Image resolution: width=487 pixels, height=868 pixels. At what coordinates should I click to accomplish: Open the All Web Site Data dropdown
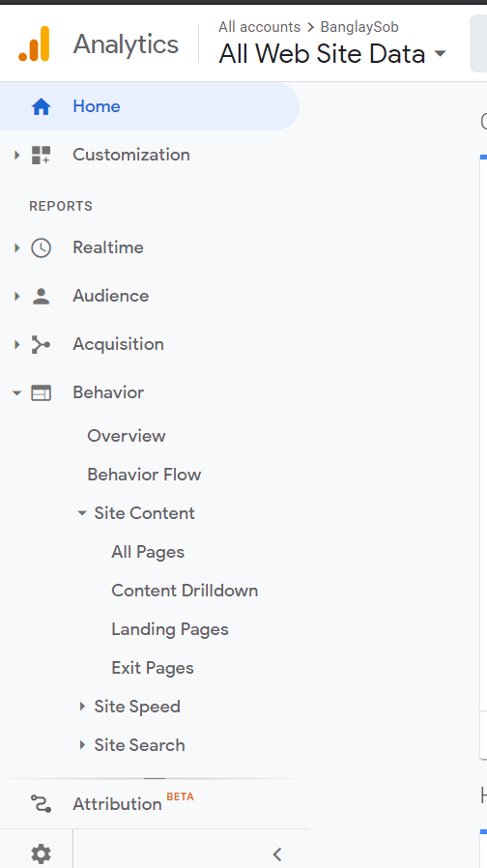tap(332, 54)
